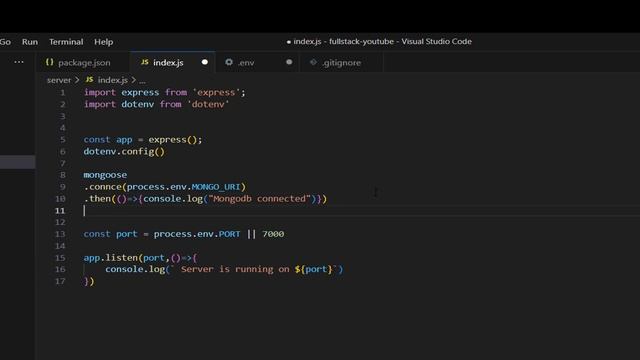This screenshot has width=640, height=360.
Task: Click line number 11 in gutter
Action: click(60, 211)
